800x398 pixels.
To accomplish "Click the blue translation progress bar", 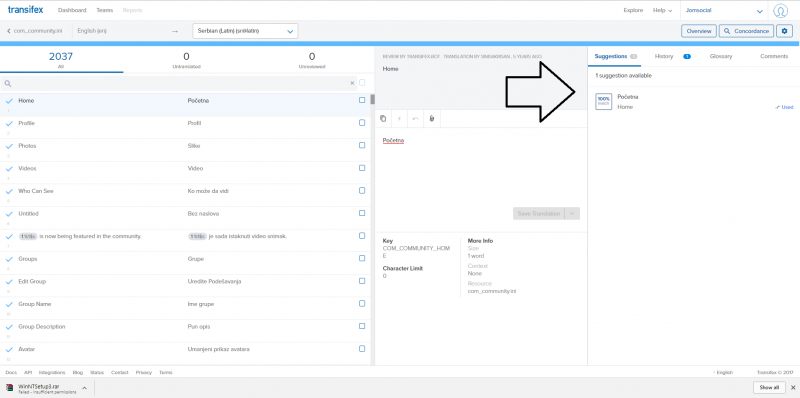I will point(400,44).
